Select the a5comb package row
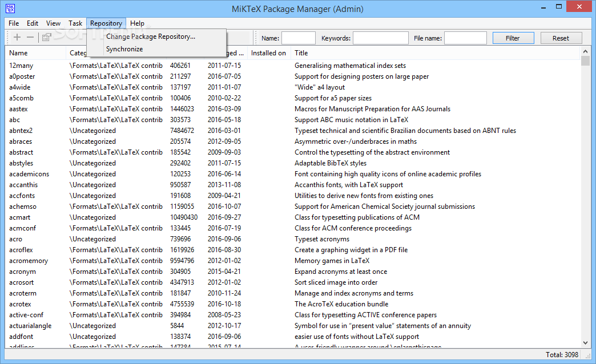The image size is (596, 364). pos(293,98)
